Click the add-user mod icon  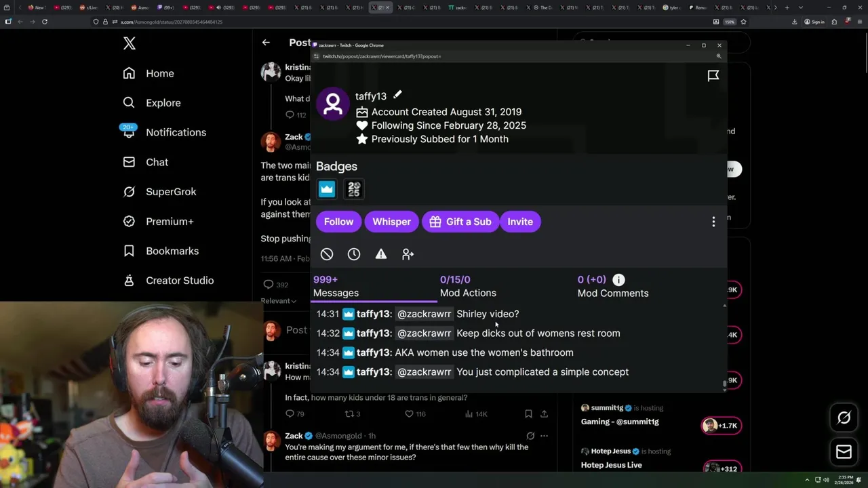[x=408, y=254]
